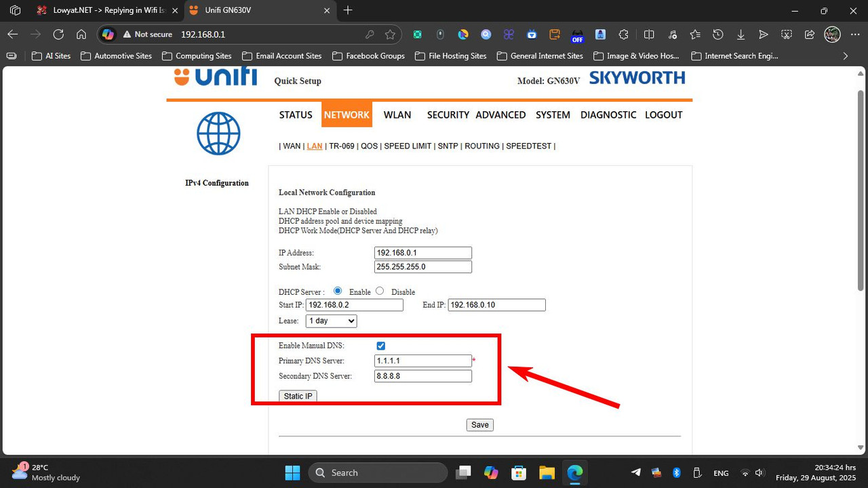Click End IP input field
The image size is (868, 488).
tap(497, 305)
